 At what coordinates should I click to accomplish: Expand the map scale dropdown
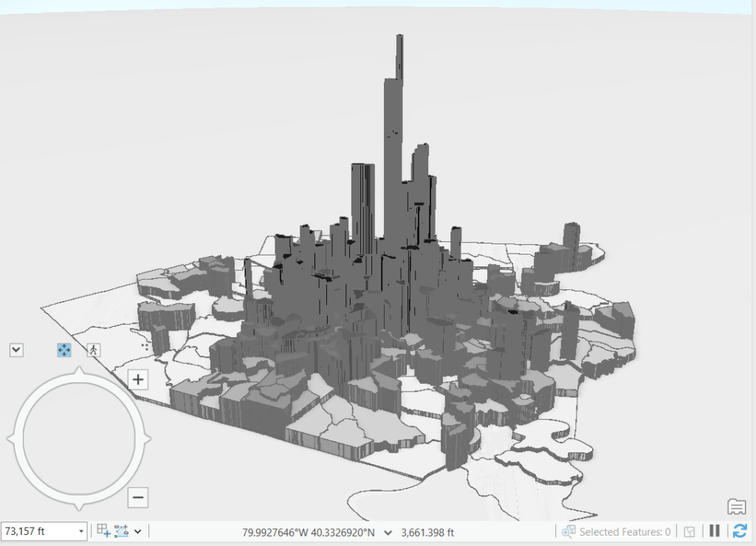(81, 531)
